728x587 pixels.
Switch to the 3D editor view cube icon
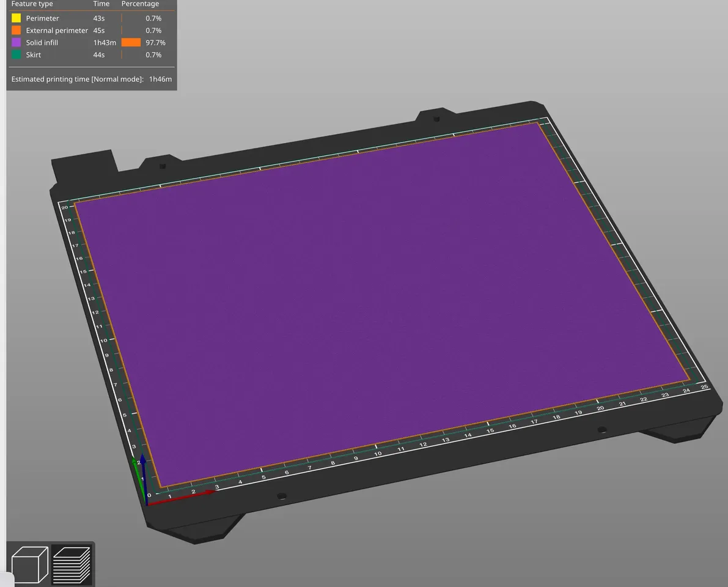29,564
